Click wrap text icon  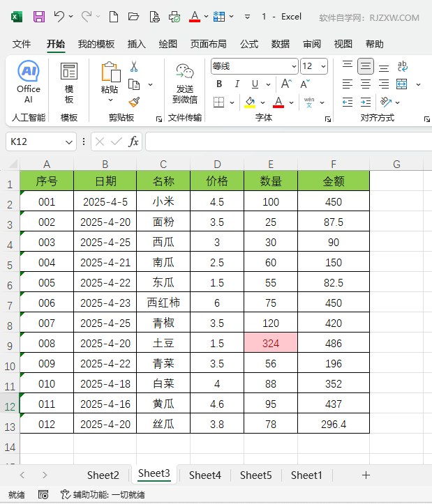403,66
